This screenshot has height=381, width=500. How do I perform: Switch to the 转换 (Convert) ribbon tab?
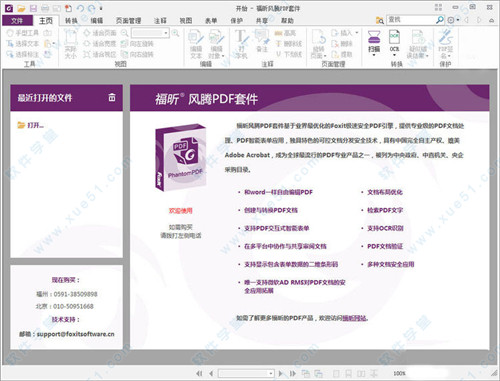(x=71, y=21)
